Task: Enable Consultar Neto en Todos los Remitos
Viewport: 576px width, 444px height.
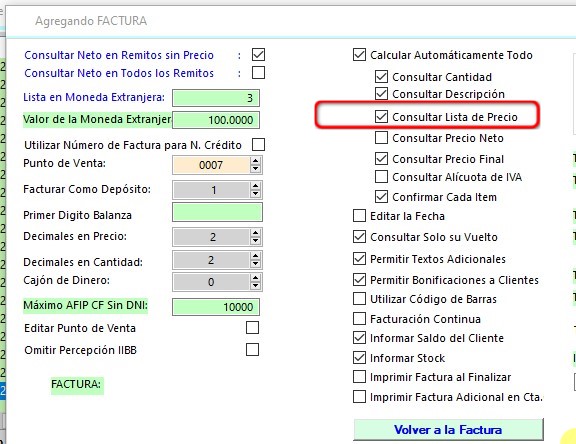Action: pos(258,72)
